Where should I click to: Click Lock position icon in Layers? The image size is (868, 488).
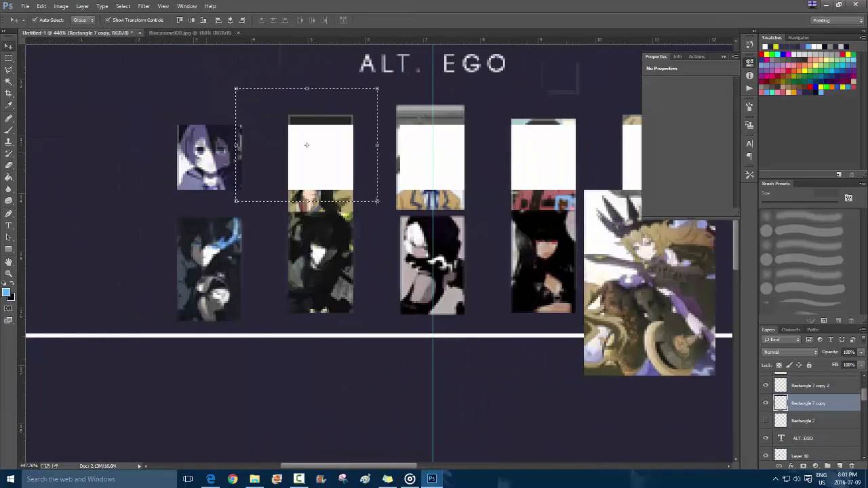(799, 365)
